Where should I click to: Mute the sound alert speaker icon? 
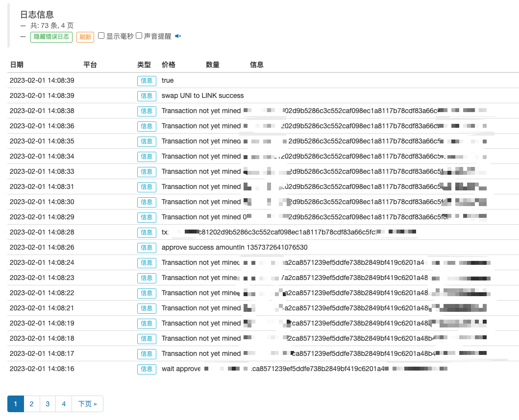click(178, 35)
